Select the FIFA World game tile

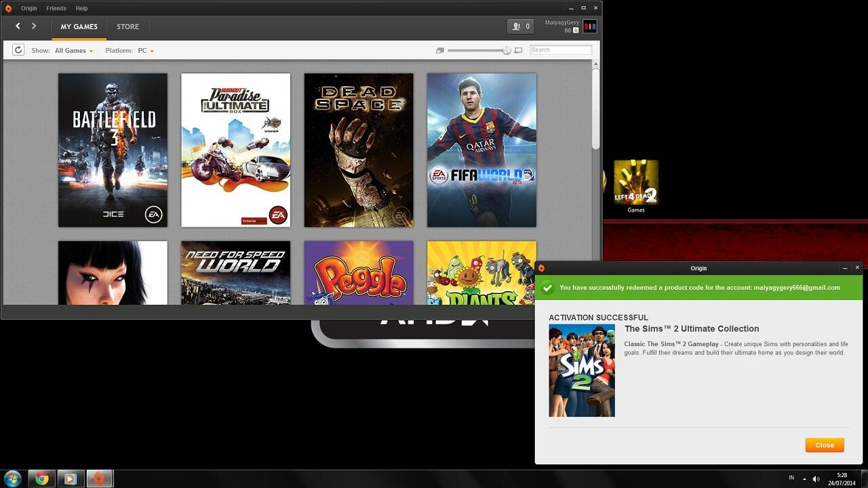(481, 150)
